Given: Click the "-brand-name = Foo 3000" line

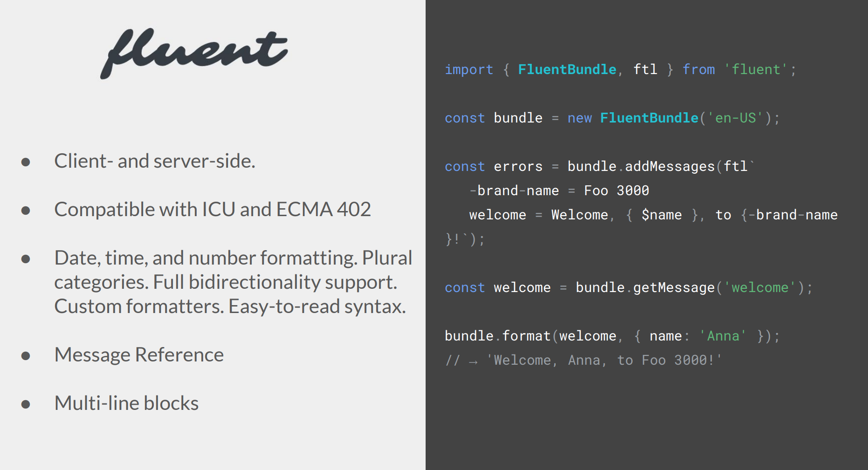Looking at the screenshot, I should tap(559, 191).
